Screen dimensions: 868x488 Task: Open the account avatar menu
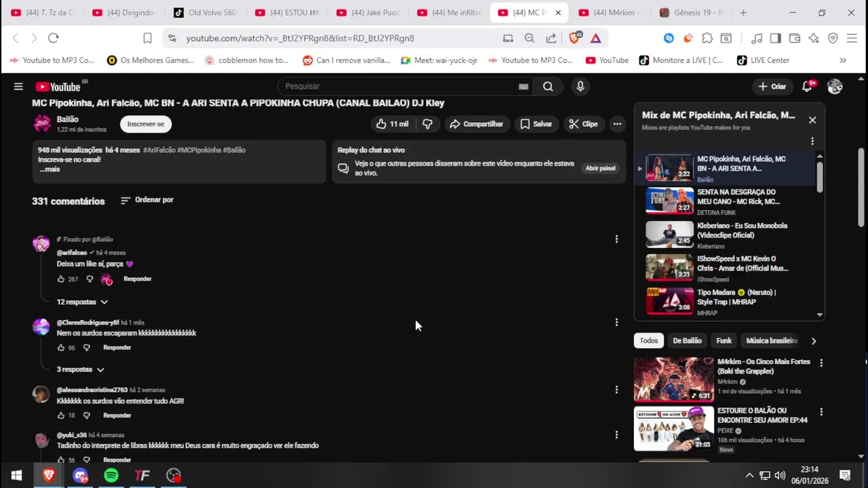point(835,86)
